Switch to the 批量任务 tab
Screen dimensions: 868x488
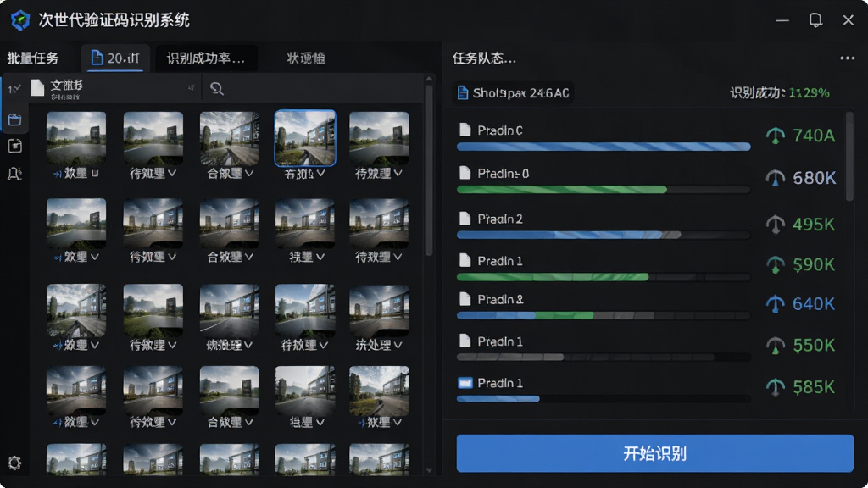coord(33,58)
